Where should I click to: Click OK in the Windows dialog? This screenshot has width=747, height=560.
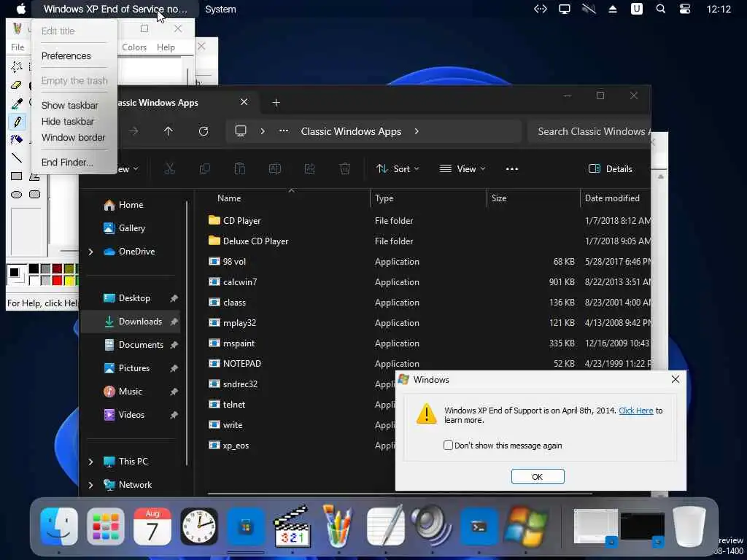(538, 477)
